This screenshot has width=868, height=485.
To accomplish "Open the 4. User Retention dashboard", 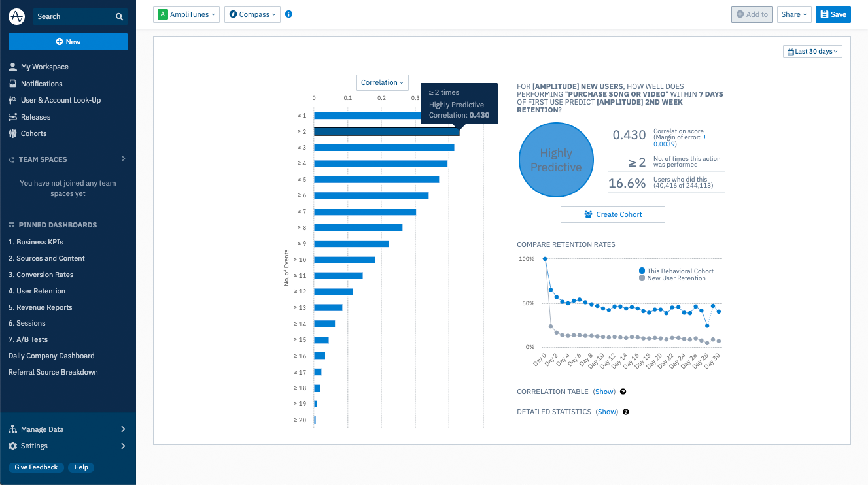I will (x=37, y=291).
